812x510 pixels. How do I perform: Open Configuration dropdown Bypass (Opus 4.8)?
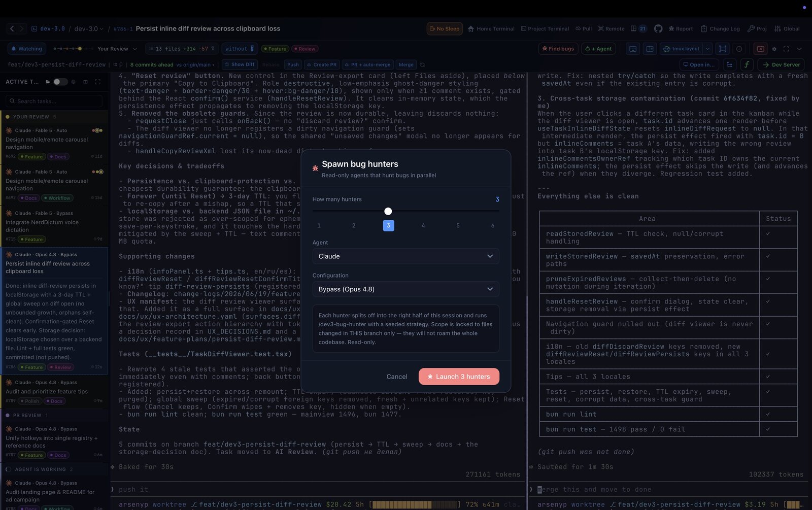click(x=406, y=289)
